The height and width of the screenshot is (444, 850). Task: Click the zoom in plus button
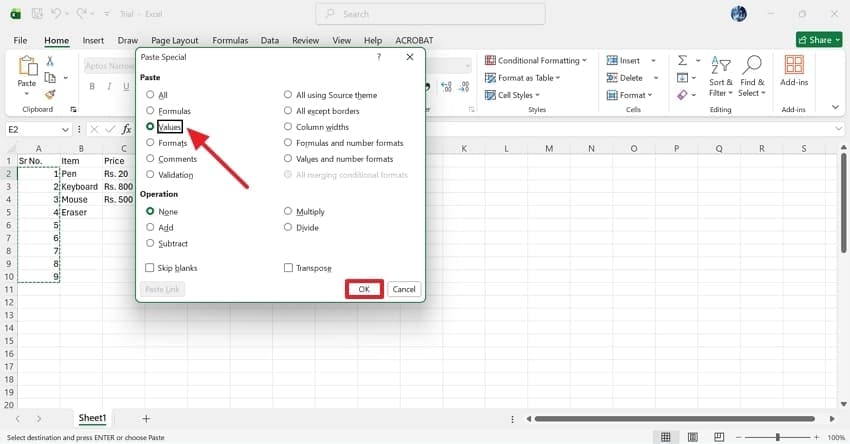(x=816, y=437)
